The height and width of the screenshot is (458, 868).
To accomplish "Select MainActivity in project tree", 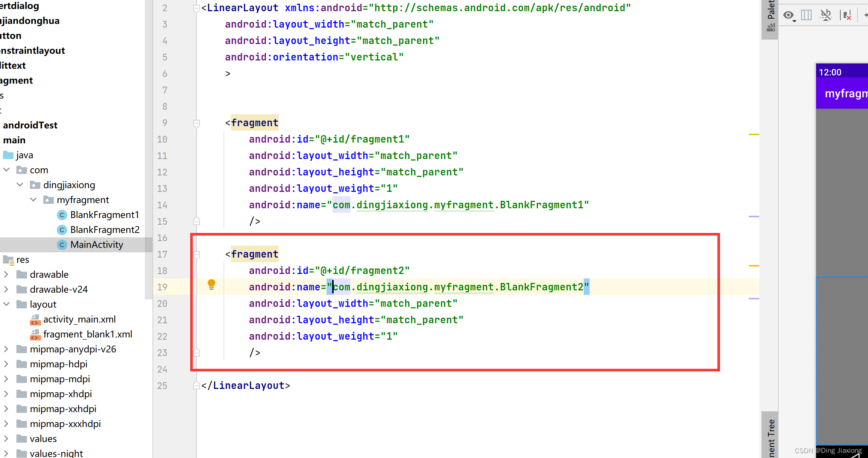I will 96,244.
